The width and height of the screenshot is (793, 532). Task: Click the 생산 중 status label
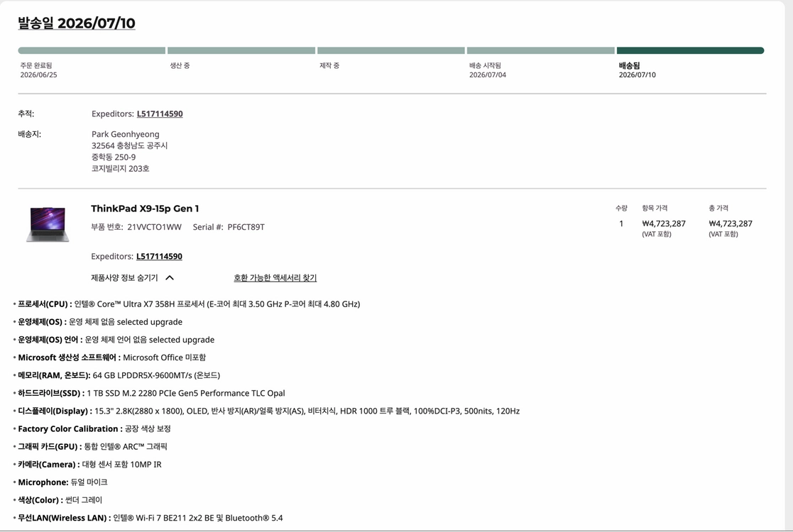[180, 66]
